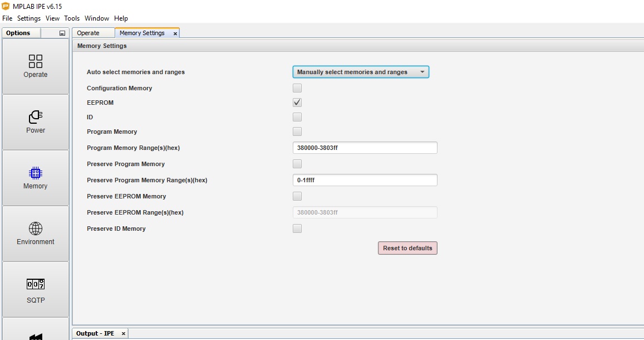
Task: Click the Reset to defaults button
Action: [x=407, y=247]
